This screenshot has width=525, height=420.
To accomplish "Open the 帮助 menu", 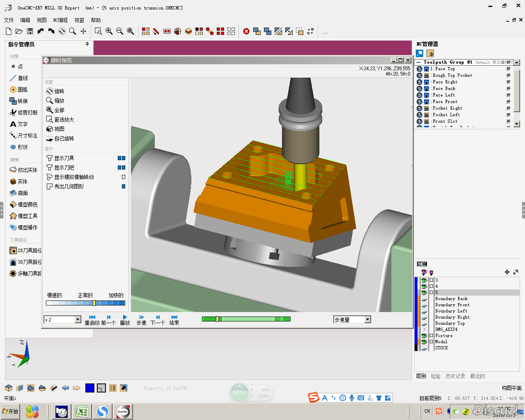I will click(x=96, y=20).
